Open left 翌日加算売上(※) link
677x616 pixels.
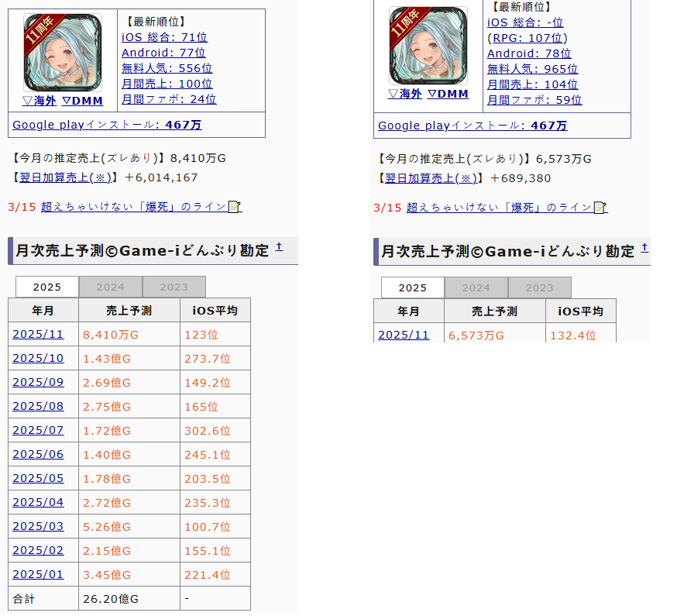click(66, 177)
